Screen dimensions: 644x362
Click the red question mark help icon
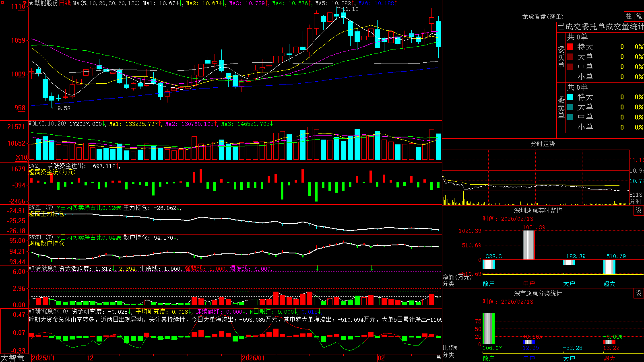coord(25,3)
